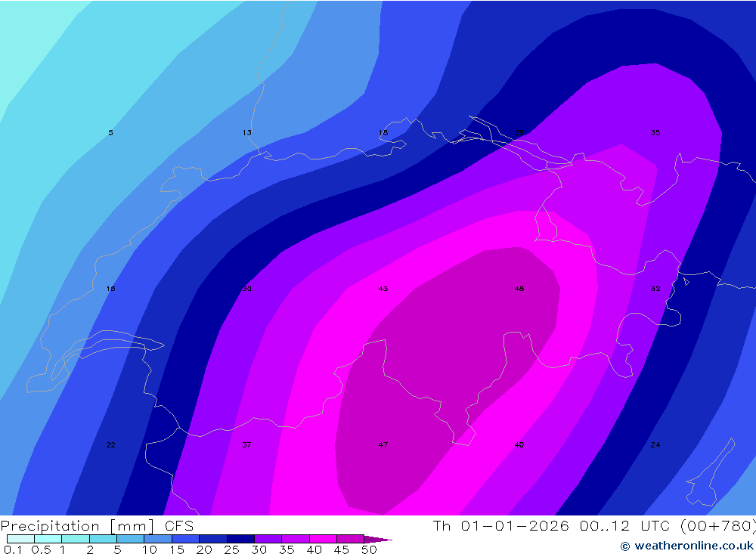Pick the legend swatch between 45 and 50
756x554 pixels.
tap(350, 539)
